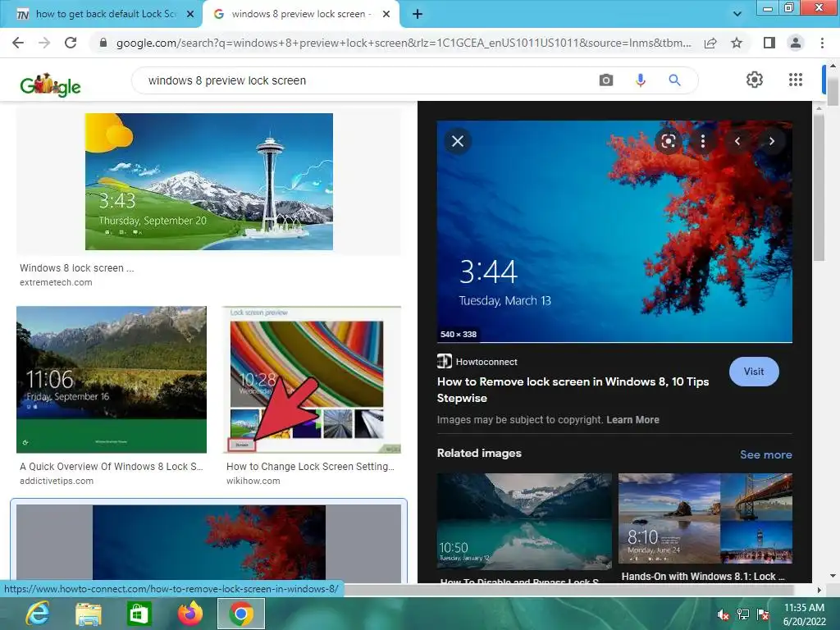Reload the current page
840x630 pixels.
coord(71,43)
